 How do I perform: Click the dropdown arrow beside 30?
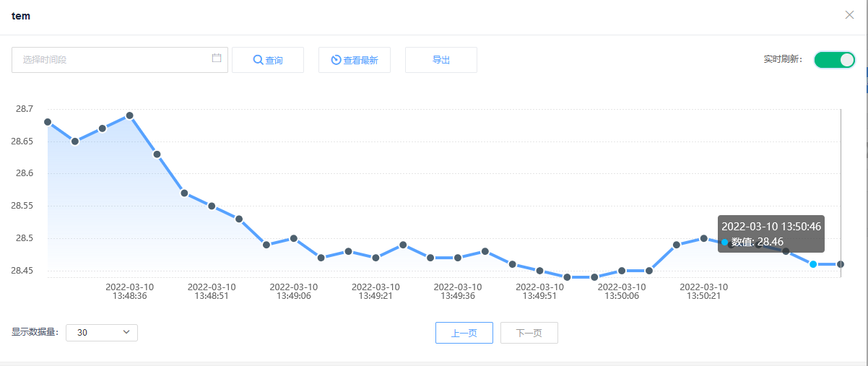pos(126,332)
